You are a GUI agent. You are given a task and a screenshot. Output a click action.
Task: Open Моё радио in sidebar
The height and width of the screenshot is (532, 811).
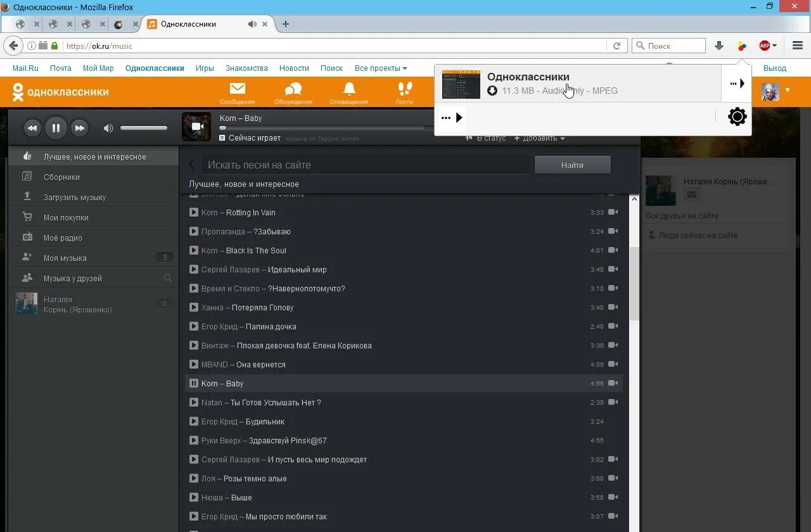(x=94, y=237)
